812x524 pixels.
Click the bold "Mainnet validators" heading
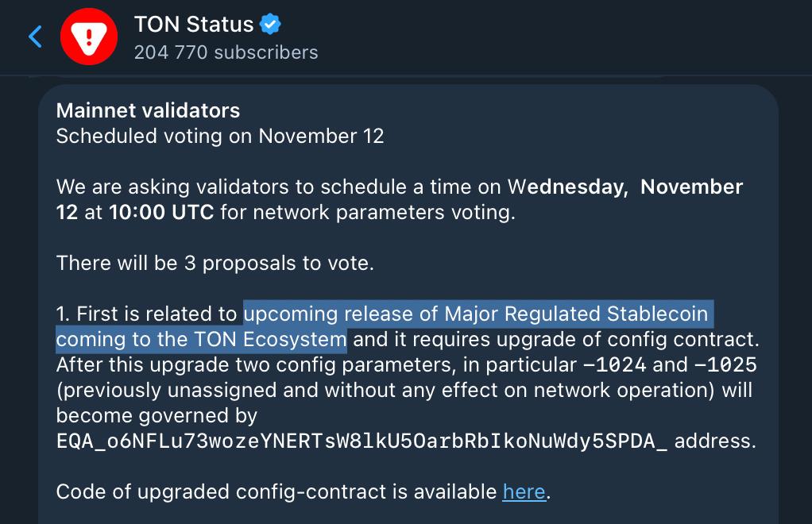point(148,110)
